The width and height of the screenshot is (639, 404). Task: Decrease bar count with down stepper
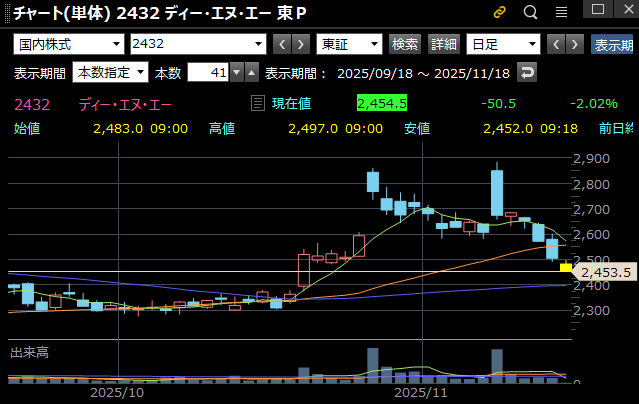point(236,72)
